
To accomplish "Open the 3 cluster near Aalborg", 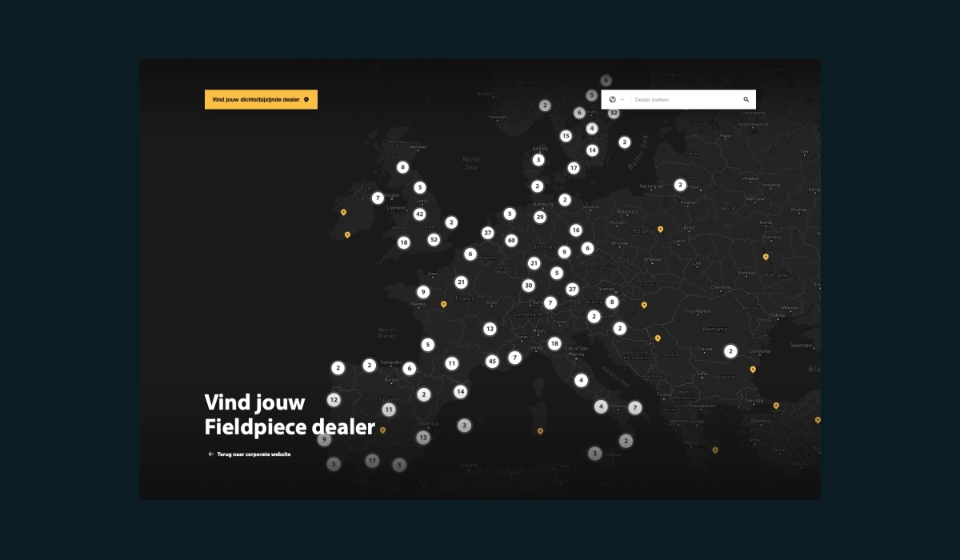I will [538, 159].
